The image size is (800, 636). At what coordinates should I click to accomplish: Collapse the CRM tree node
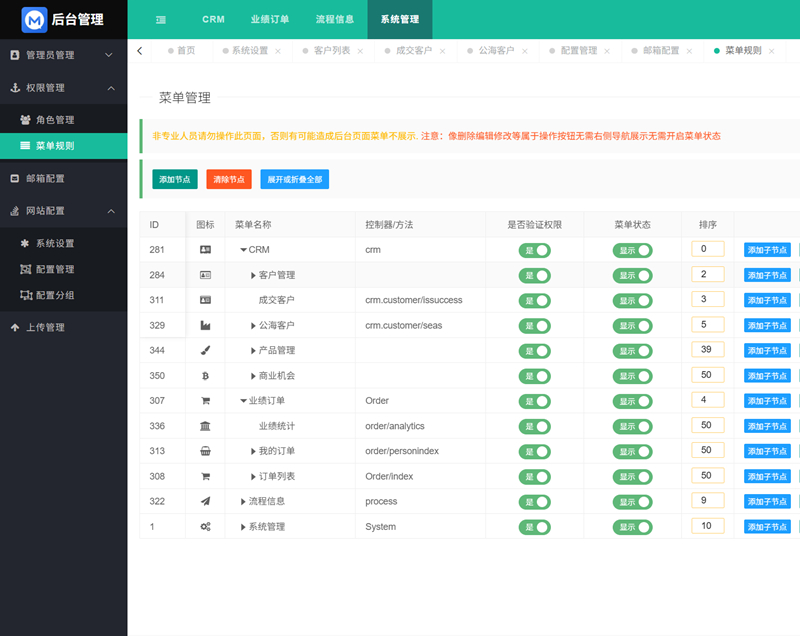(243, 250)
